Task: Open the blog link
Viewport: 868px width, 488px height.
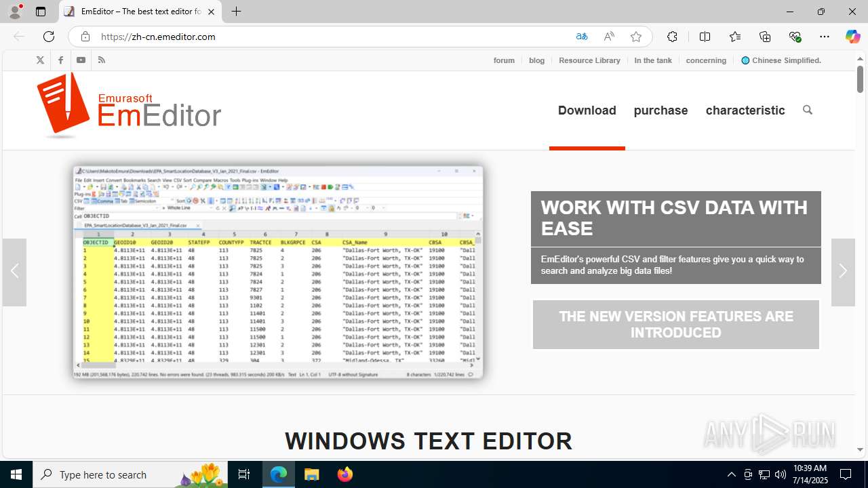Action: click(536, 60)
